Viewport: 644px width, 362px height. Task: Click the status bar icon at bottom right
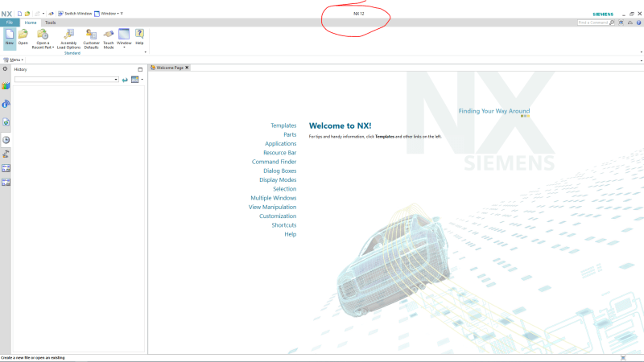pos(623,358)
